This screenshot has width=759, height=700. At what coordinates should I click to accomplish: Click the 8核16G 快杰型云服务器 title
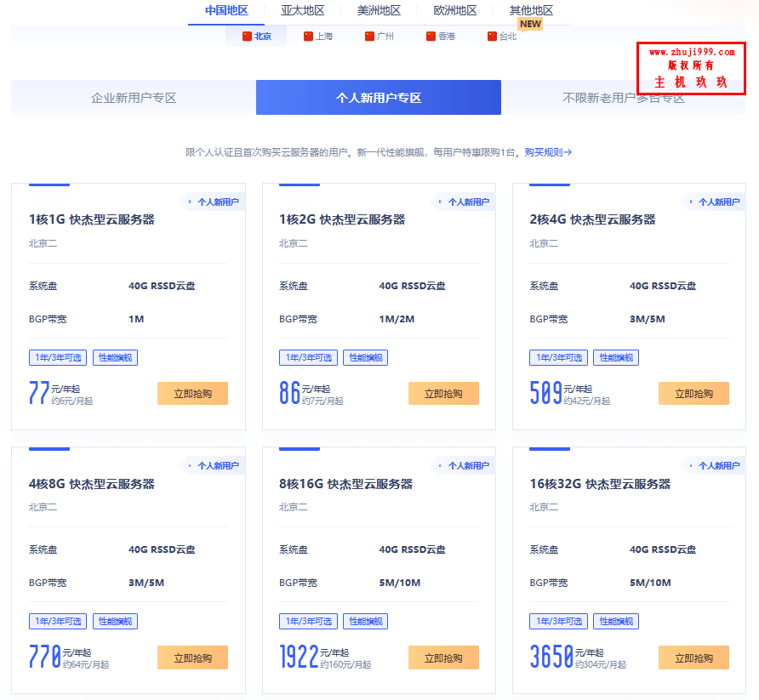click(345, 484)
